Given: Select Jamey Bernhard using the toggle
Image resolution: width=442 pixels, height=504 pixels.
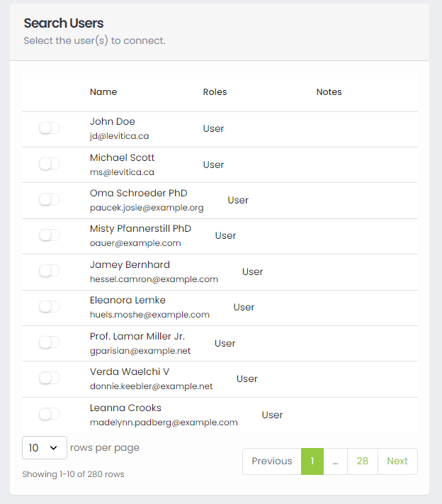Looking at the screenshot, I should click(x=49, y=271).
